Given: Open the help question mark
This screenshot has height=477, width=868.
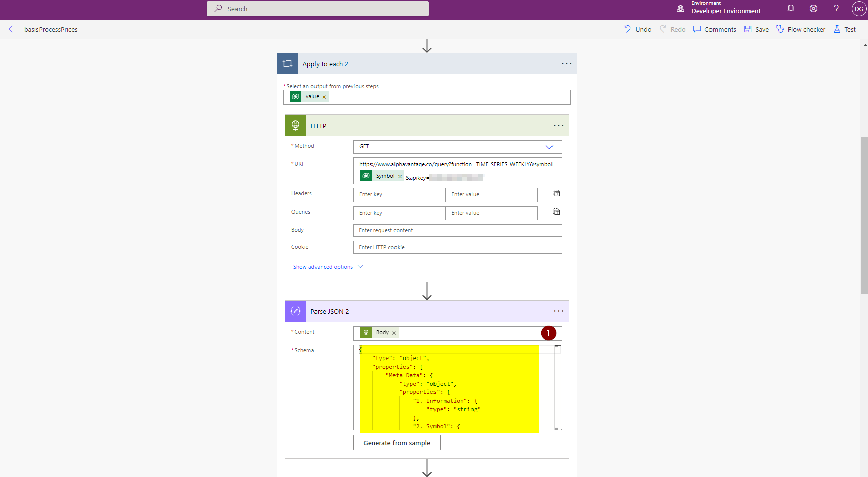Looking at the screenshot, I should tap(836, 8).
